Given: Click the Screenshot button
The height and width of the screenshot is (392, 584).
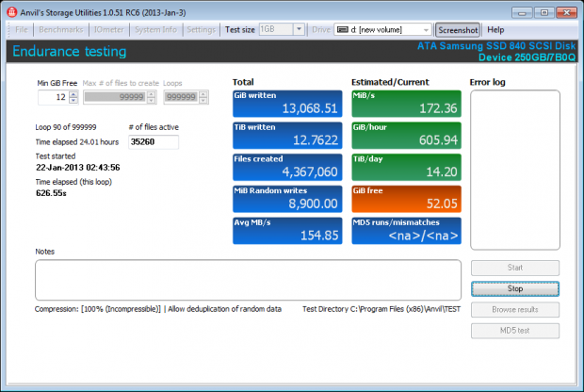Looking at the screenshot, I should coord(458,30).
